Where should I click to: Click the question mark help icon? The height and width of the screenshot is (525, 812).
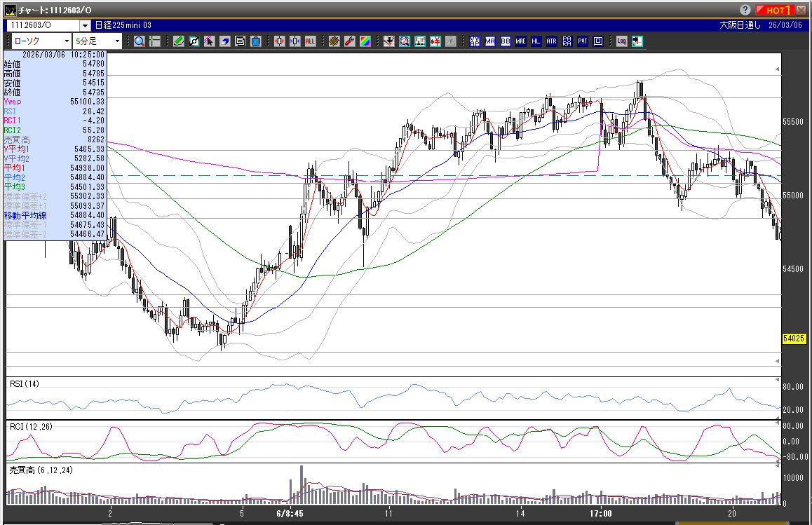746,10
